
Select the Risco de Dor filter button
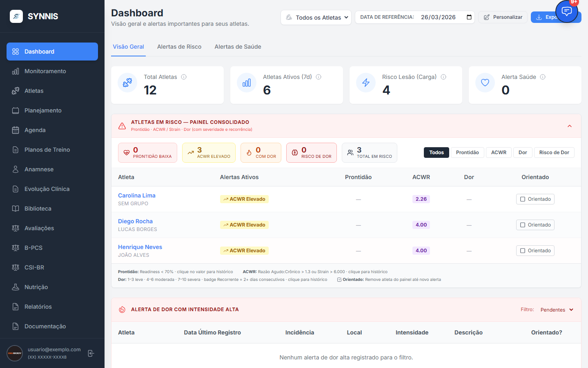click(x=554, y=153)
